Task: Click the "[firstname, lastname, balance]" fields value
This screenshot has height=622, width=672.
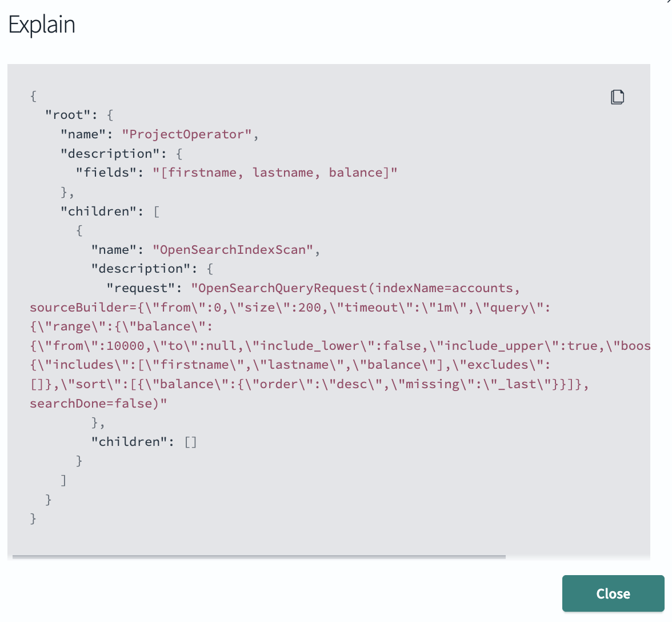Action: pyautogui.click(x=275, y=172)
